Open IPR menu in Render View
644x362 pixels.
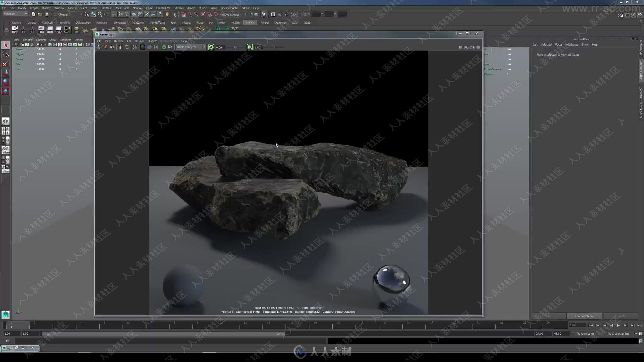(129, 41)
